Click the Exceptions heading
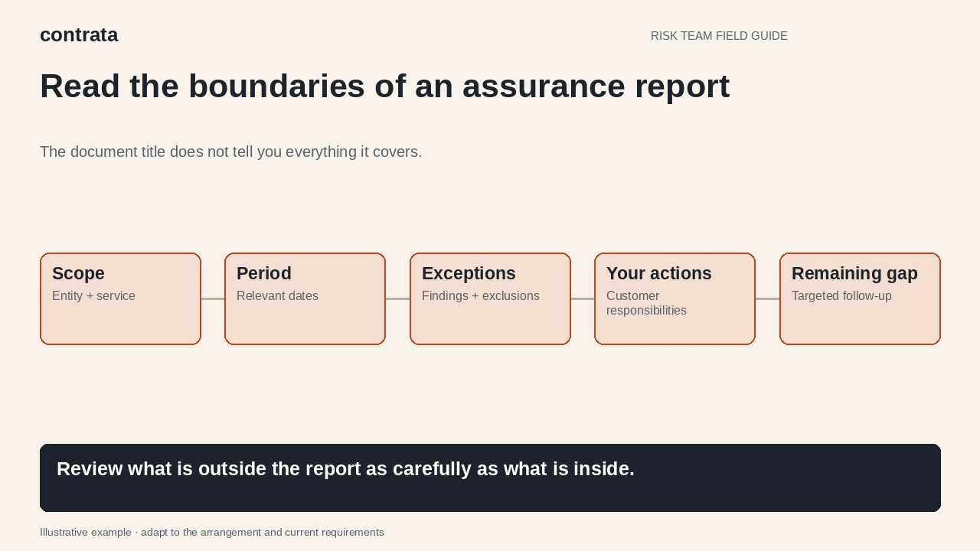Image resolution: width=980 pixels, height=551 pixels. pyautogui.click(x=469, y=273)
